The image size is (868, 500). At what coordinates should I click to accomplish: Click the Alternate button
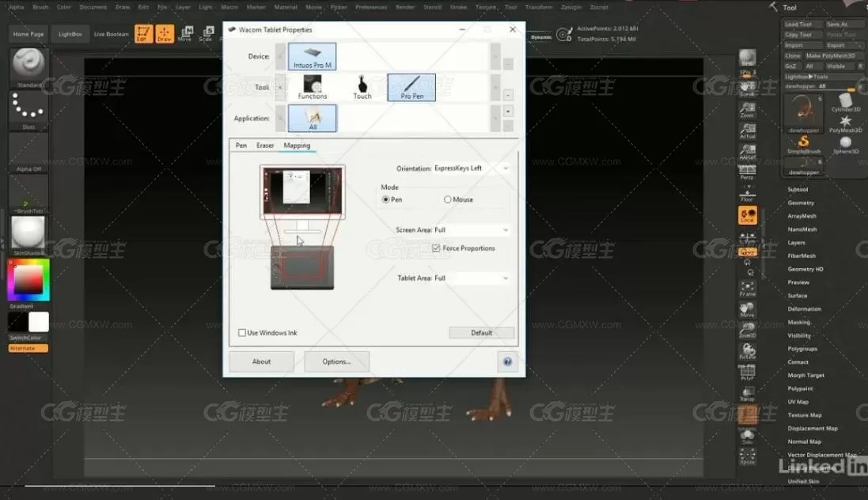tap(28, 348)
